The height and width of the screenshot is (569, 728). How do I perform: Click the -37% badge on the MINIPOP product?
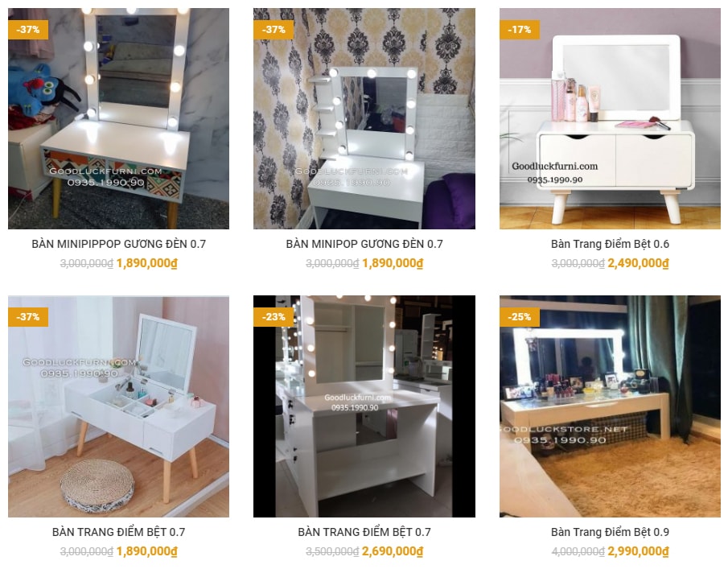[274, 29]
